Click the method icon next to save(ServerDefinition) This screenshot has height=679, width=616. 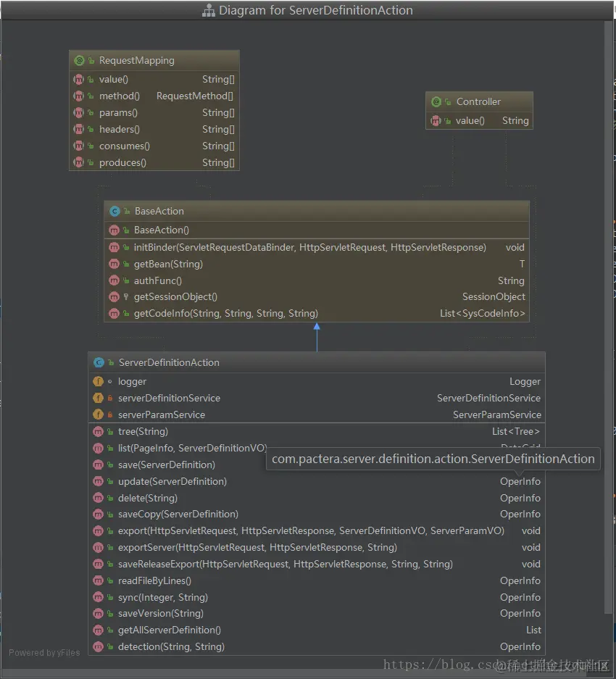click(99, 465)
